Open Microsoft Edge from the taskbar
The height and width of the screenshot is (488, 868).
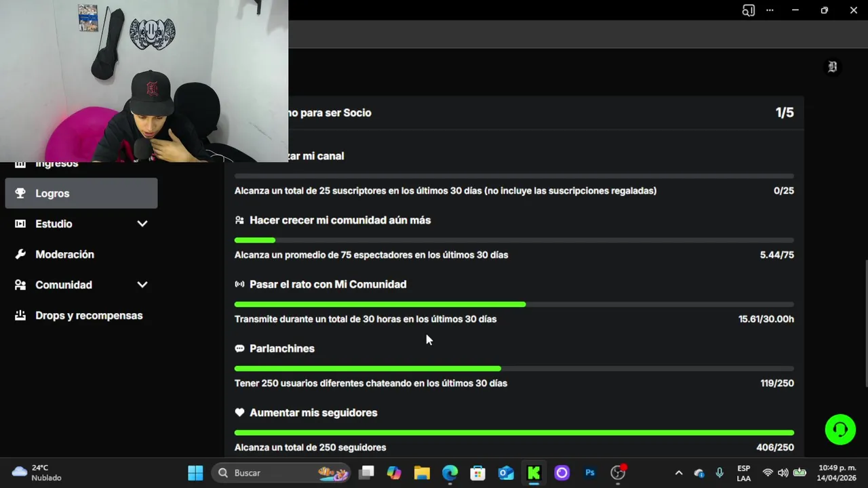point(450,472)
